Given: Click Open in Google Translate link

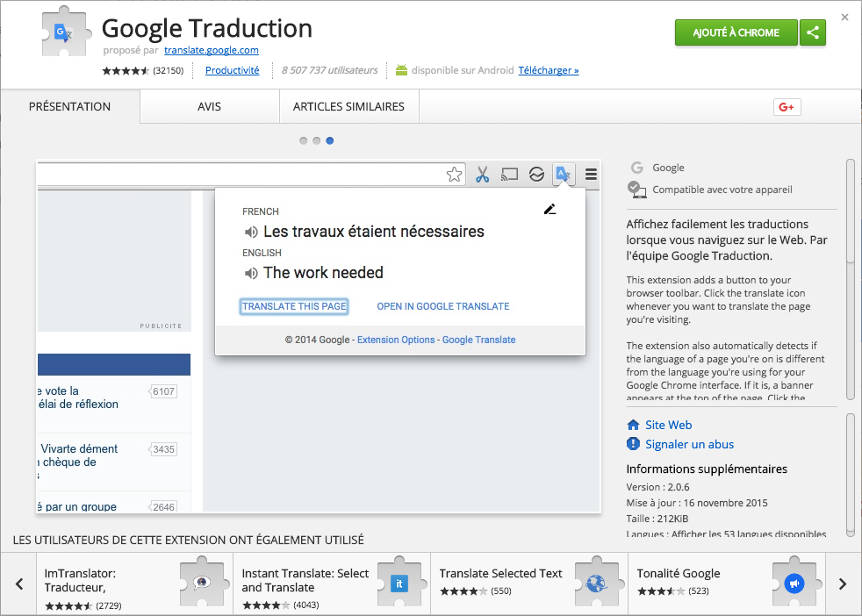Looking at the screenshot, I should [x=443, y=306].
